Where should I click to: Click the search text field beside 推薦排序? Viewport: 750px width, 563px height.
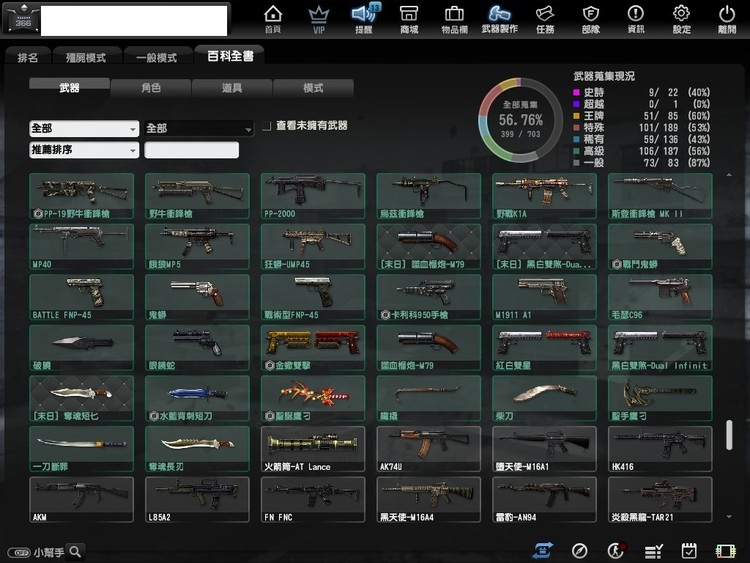coord(191,150)
